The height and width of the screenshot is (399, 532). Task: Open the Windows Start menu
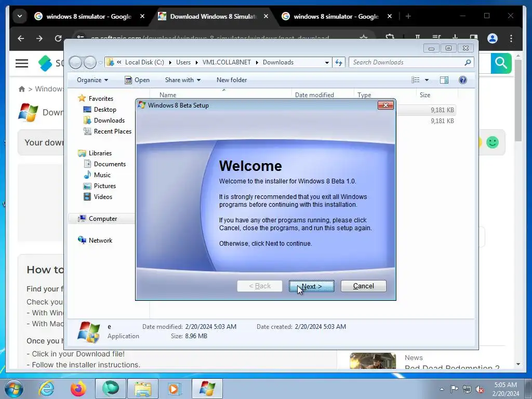click(14, 389)
